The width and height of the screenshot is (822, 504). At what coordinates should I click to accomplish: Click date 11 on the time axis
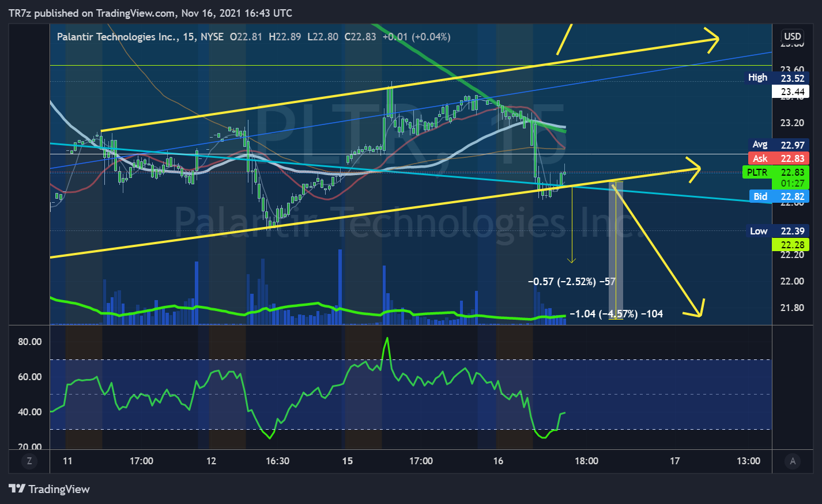[x=67, y=461]
